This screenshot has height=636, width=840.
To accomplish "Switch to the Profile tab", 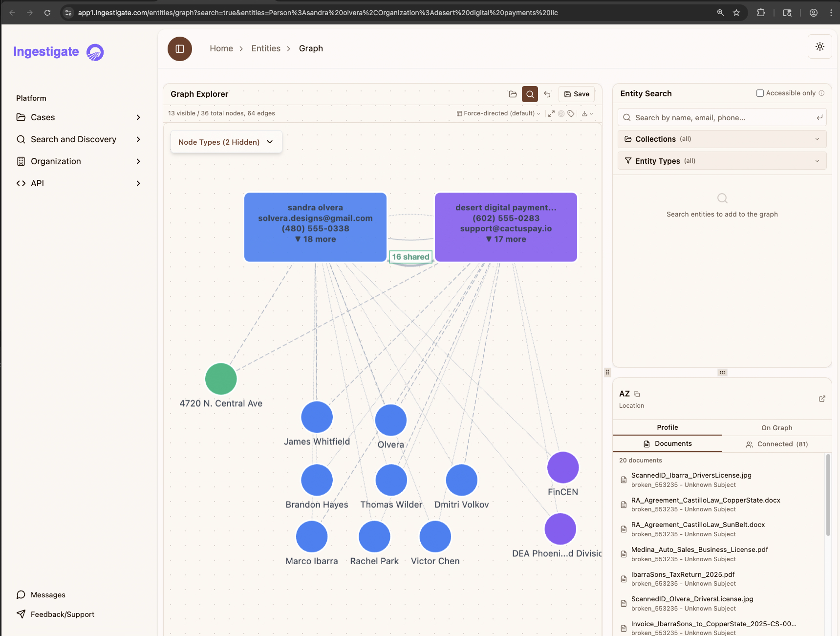I will coord(667,427).
